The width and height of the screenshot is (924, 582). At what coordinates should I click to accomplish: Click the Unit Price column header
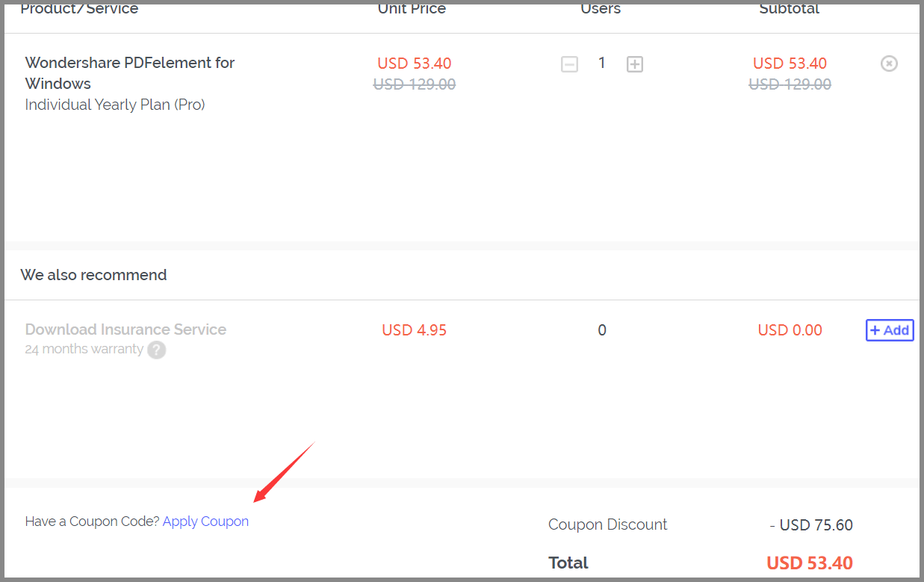coord(411,9)
